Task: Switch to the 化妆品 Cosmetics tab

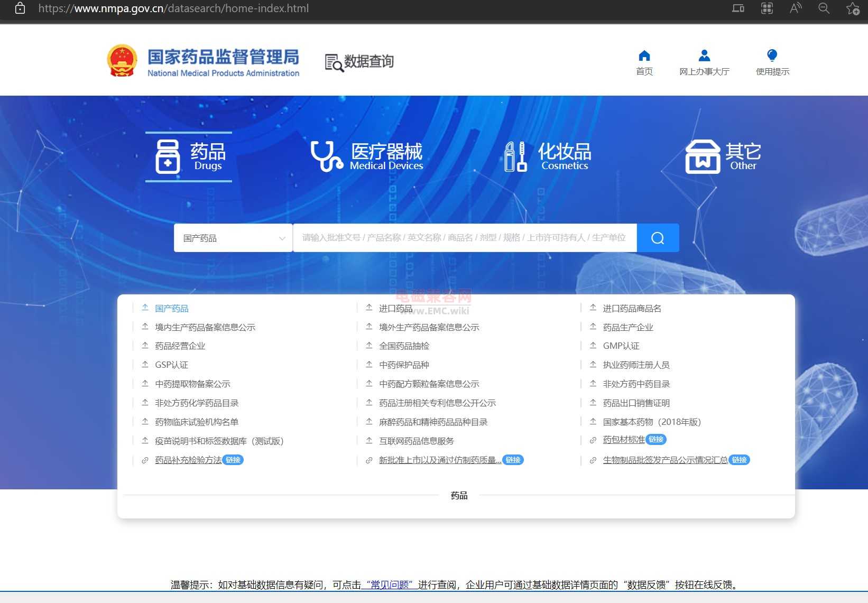Action: pos(548,156)
